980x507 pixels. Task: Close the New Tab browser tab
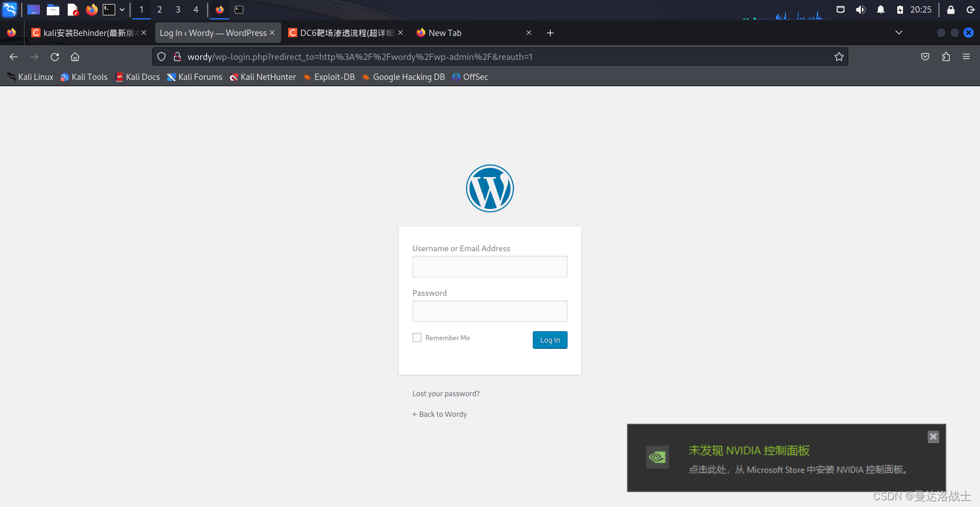click(529, 33)
